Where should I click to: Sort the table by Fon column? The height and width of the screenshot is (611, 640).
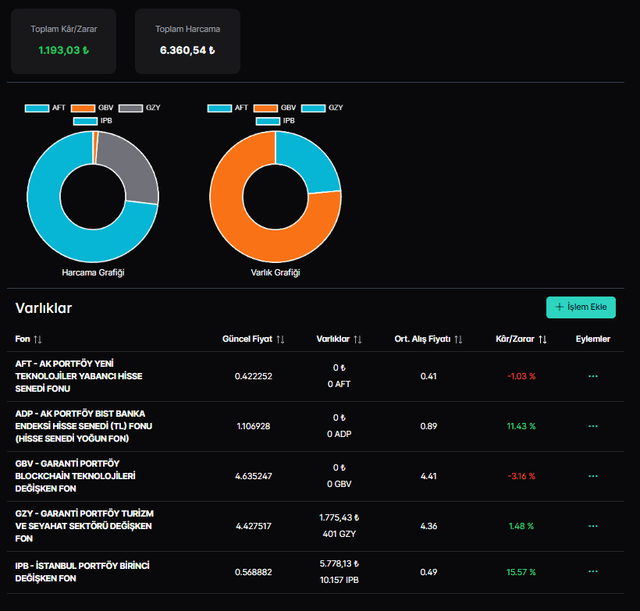(28, 339)
